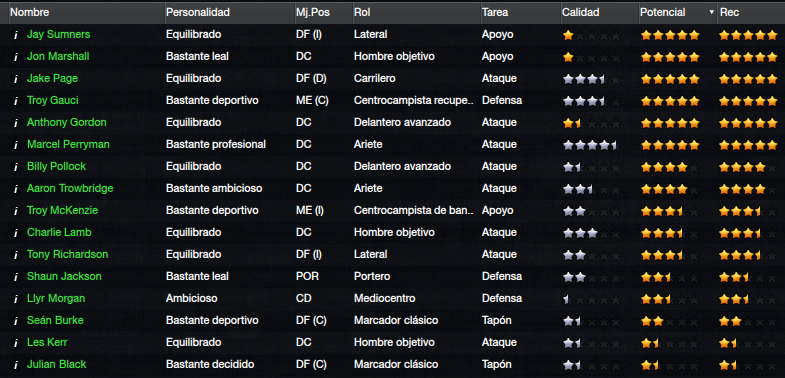Image resolution: width=785 pixels, height=378 pixels.
Task: Open info icon beside Jay Sumners
Action: point(16,35)
